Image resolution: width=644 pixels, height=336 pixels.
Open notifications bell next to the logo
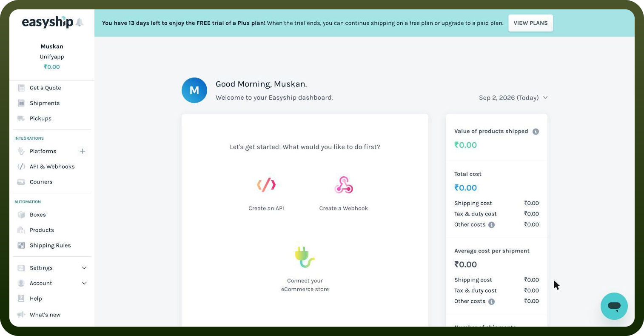(79, 22)
